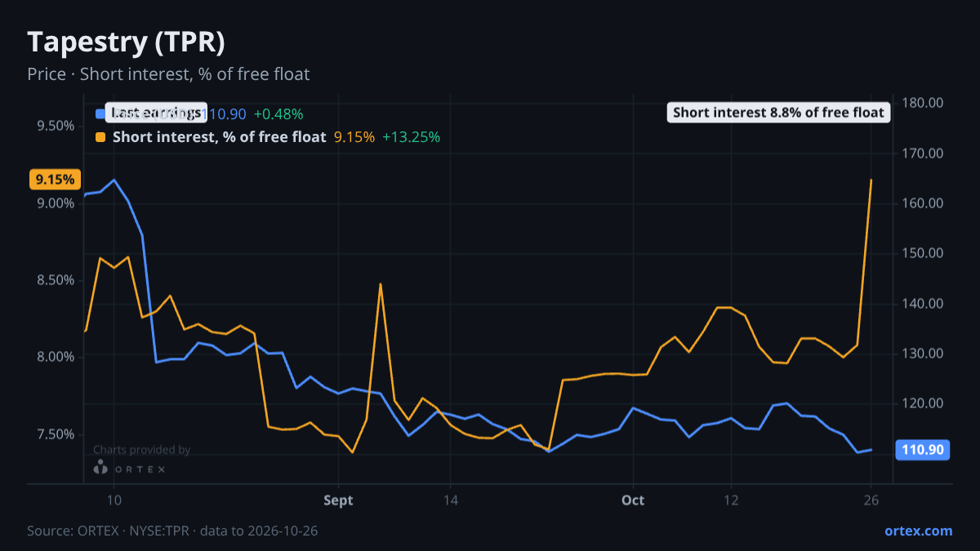Click the +0.48% change value

click(x=278, y=113)
